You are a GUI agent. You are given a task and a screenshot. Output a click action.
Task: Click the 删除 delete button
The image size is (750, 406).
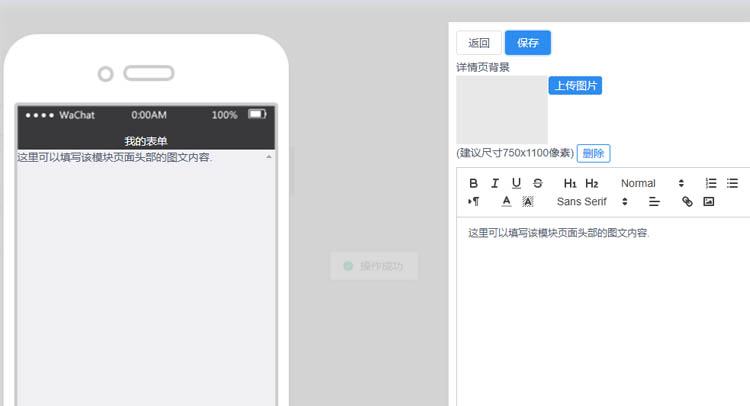pos(593,153)
